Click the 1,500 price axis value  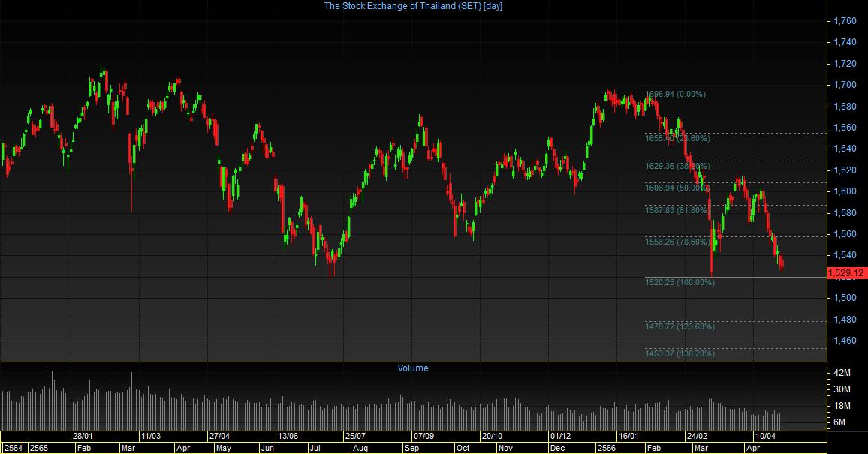tap(845, 298)
